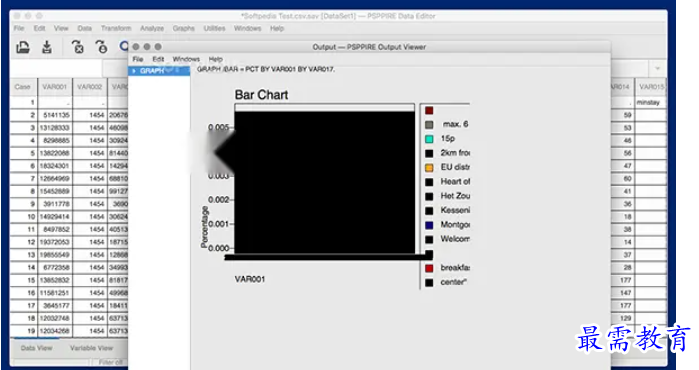This screenshot has width=699, height=370.
Task: Click the cell containing 13128333
Action: 56,128
